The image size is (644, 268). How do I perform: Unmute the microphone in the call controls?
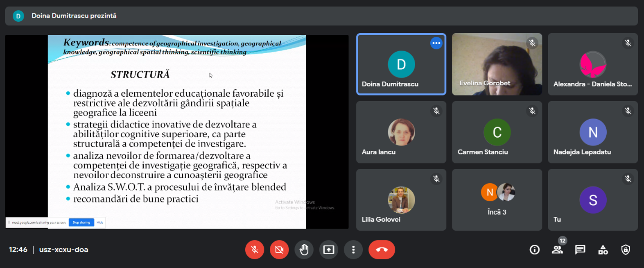(x=255, y=250)
